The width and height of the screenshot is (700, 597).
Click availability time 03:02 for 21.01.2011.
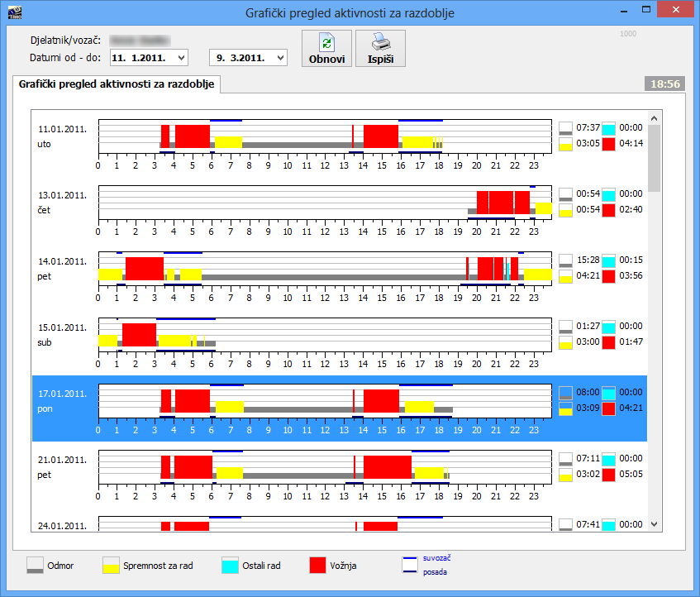click(x=588, y=474)
